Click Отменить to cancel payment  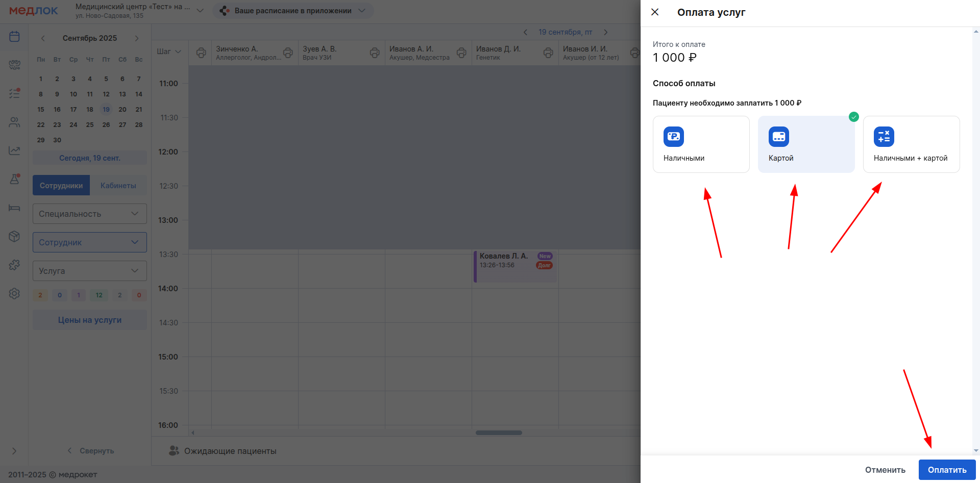(x=885, y=470)
